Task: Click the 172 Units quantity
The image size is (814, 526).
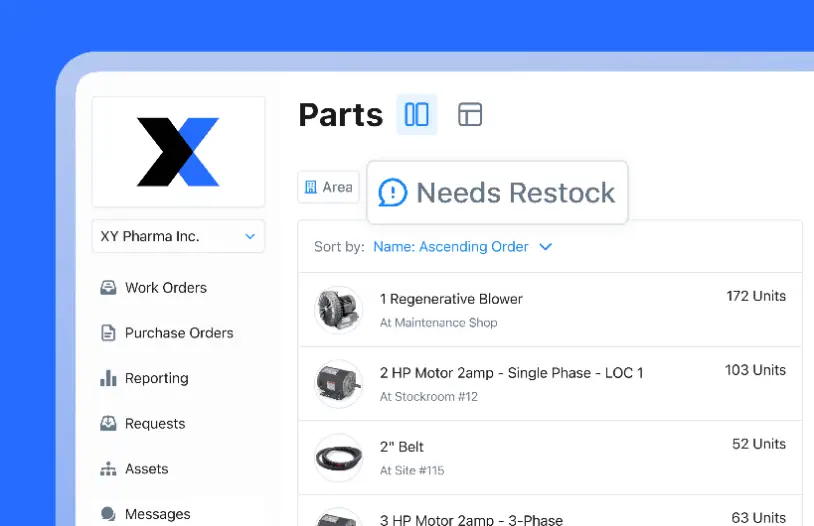Action: [756, 296]
